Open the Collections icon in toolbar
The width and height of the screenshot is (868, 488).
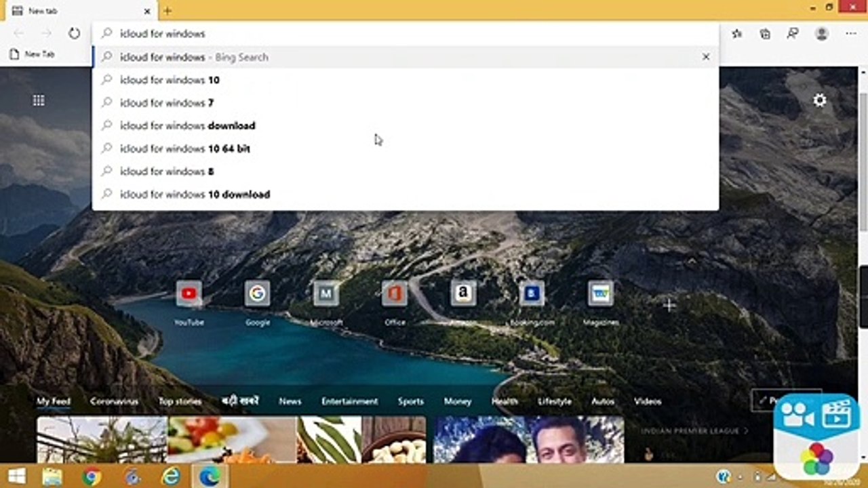pyautogui.click(x=765, y=33)
